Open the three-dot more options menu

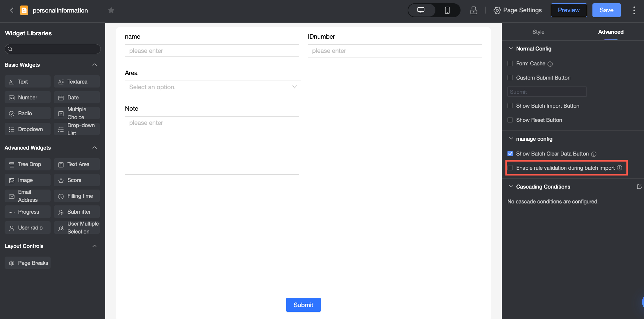tap(634, 10)
